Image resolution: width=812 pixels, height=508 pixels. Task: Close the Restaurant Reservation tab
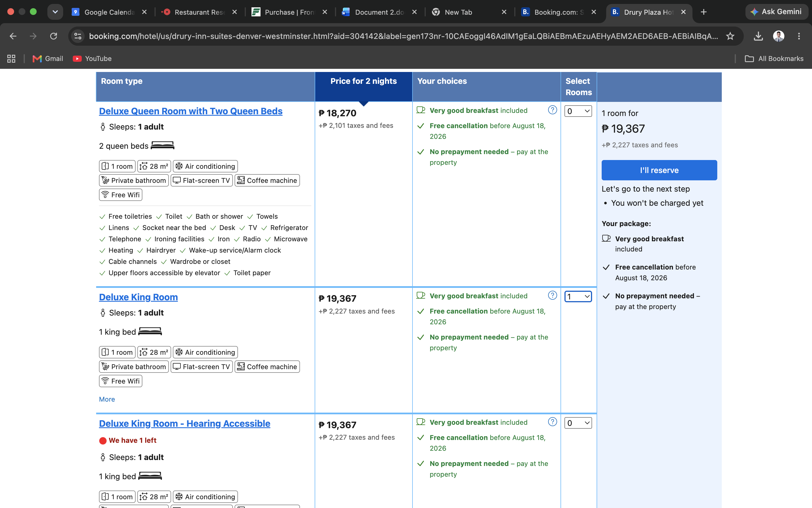pyautogui.click(x=235, y=12)
